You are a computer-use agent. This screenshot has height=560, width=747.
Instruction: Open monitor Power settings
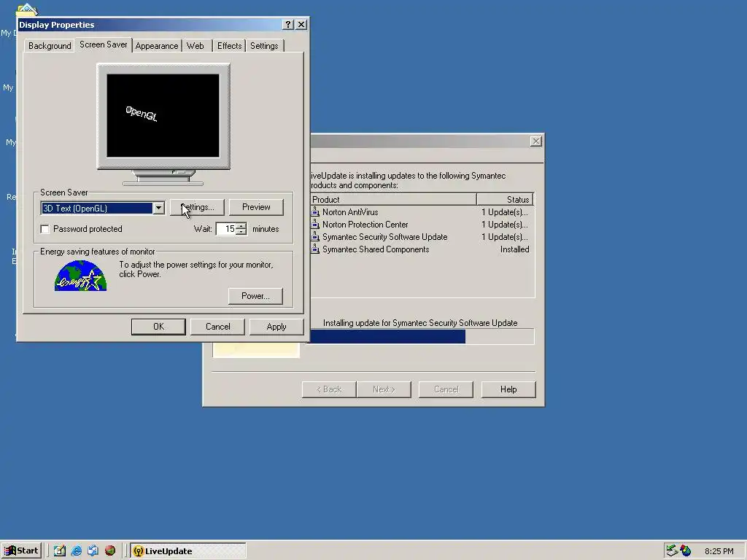coord(255,296)
